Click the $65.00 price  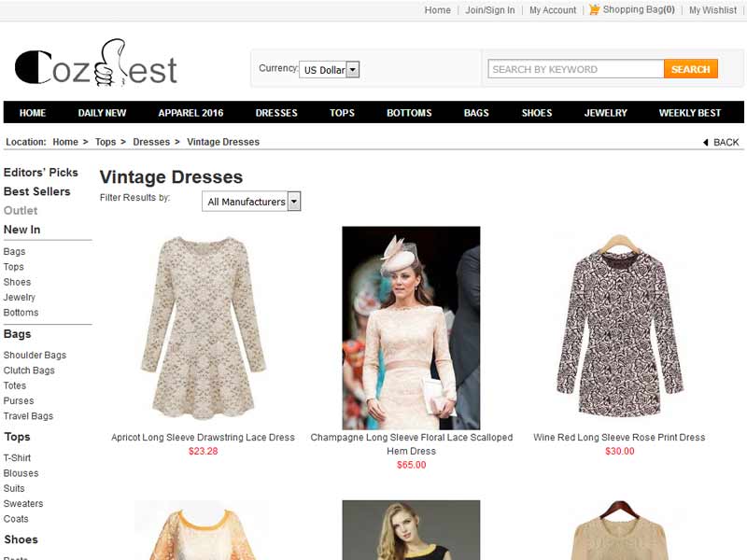click(411, 465)
